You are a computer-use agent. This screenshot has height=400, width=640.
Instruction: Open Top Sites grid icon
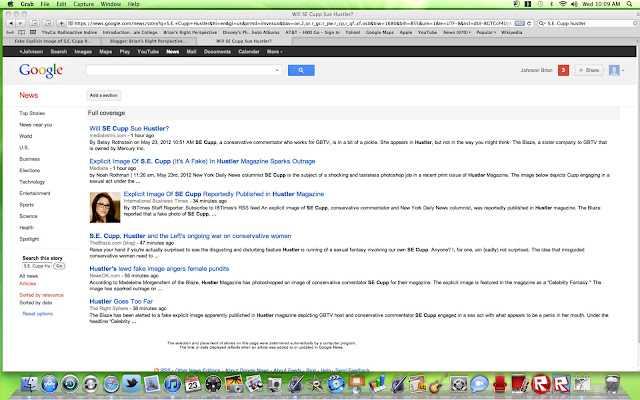(33, 32)
